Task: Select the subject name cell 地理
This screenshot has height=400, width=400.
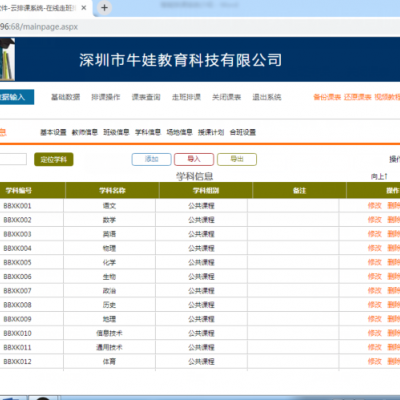Action: coord(109,319)
